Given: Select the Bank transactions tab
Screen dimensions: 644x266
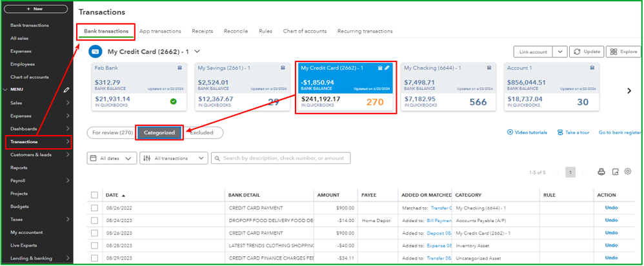Looking at the screenshot, I should [x=106, y=31].
